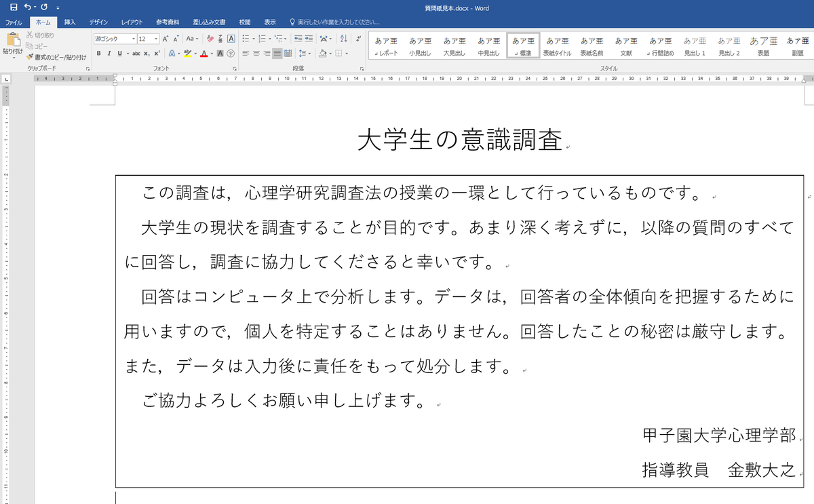Viewport: 814px width, 504px height.
Task: Open the borders dropdown arrow
Action: pos(347,53)
